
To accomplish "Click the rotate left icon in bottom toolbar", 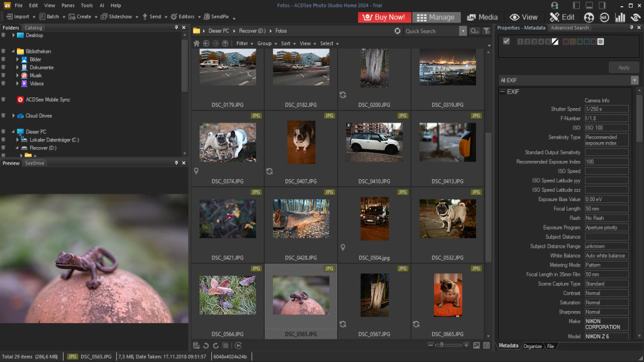I will [x=206, y=345].
